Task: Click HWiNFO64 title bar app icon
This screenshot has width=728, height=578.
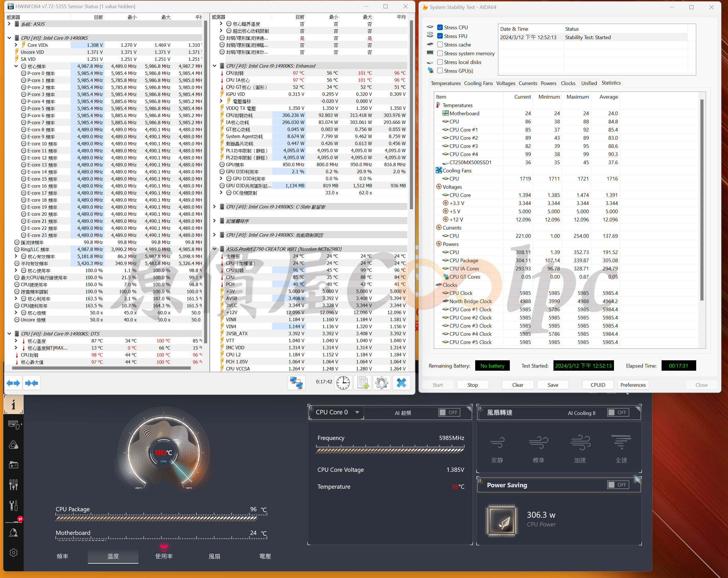Action: (x=10, y=6)
